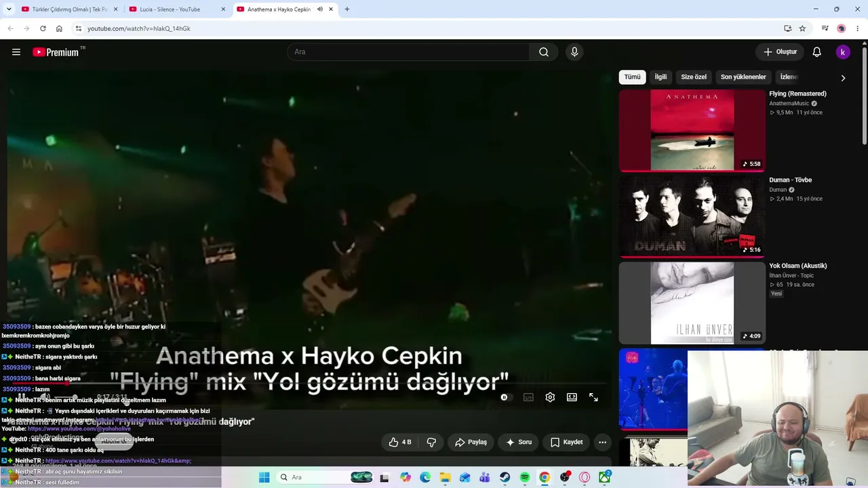868x488 pixels.
Task: Open OBS Studio from the taskbar
Action: pos(565,477)
